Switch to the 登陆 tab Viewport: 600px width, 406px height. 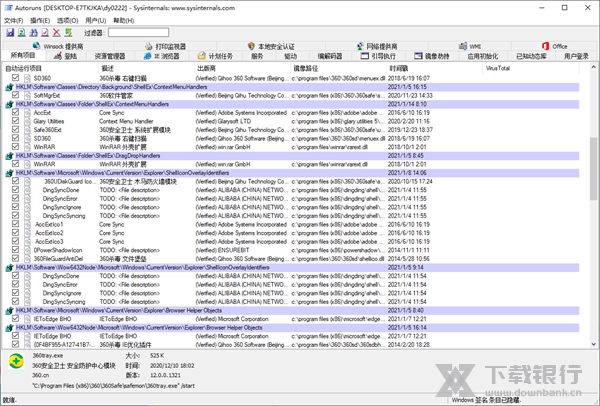pos(65,56)
